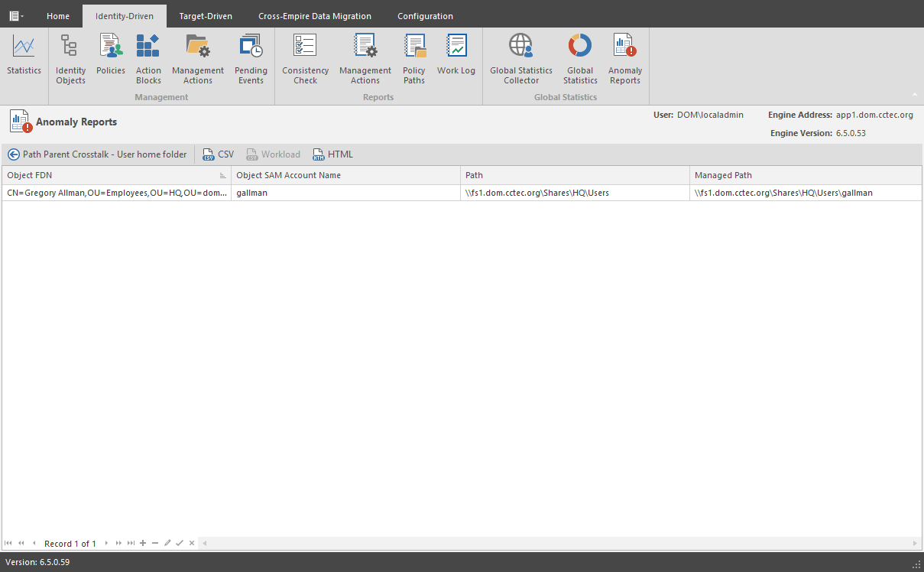Screen dimensions: 924x572
Task: Export the report as HTML
Action: pos(332,154)
